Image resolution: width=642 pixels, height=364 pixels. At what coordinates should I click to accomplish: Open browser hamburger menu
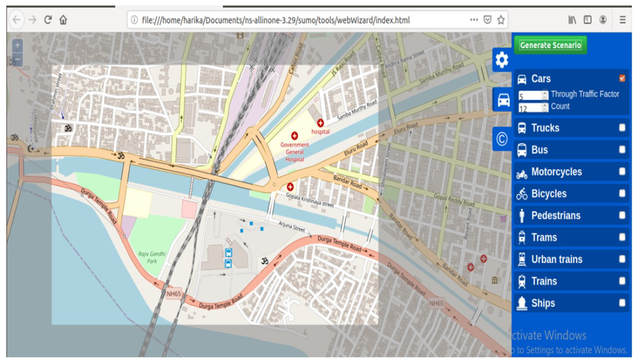point(623,20)
